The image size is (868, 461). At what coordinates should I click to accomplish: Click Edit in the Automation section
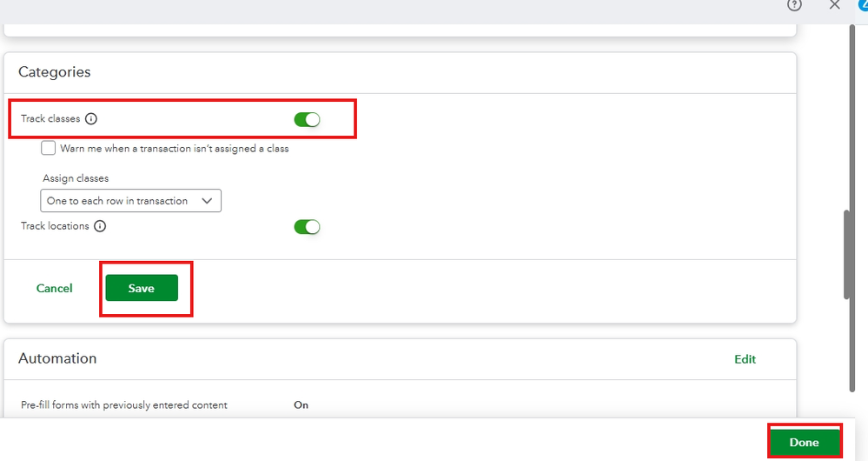[745, 359]
